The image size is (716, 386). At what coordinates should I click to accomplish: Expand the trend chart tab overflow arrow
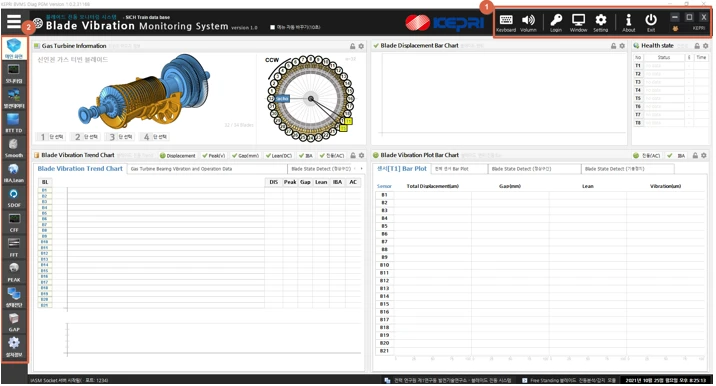click(362, 169)
